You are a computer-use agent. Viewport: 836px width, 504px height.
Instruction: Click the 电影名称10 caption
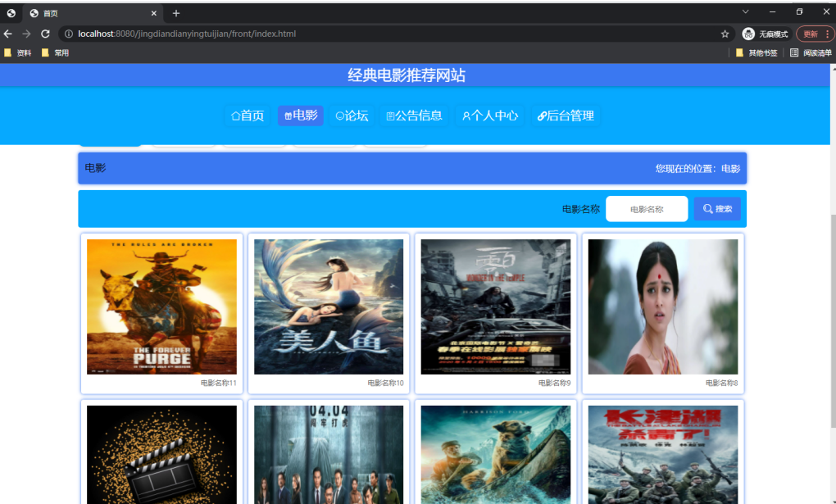pyautogui.click(x=385, y=383)
